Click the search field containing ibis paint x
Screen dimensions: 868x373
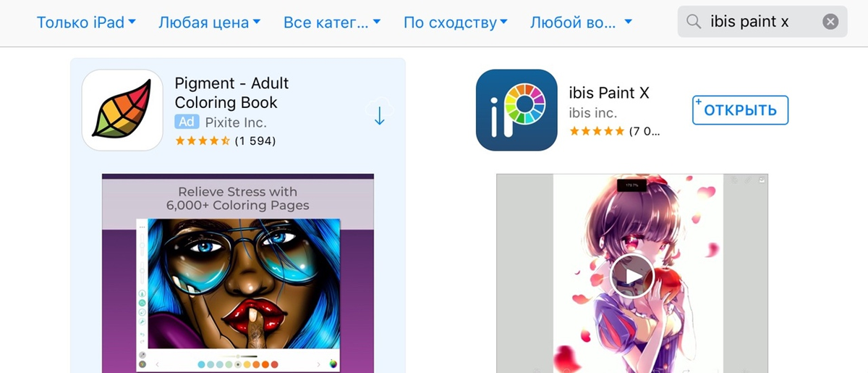(x=762, y=22)
